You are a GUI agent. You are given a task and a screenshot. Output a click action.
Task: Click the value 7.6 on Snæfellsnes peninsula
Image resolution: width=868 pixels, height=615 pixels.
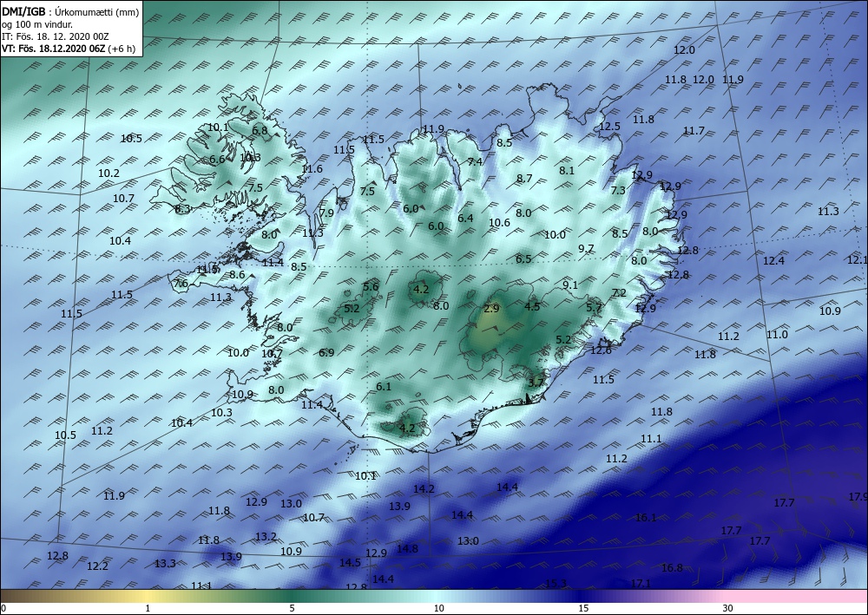click(x=181, y=284)
